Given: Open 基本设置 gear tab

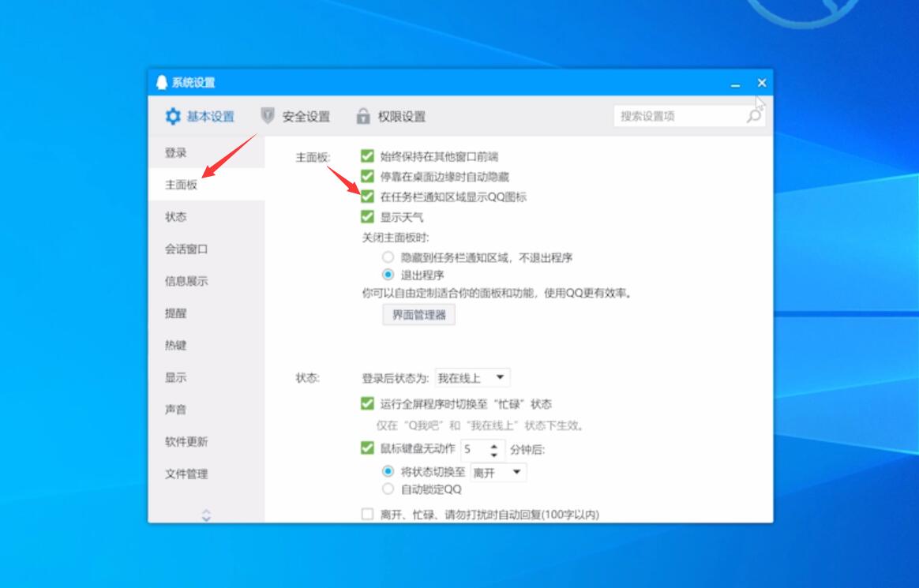Looking at the screenshot, I should (x=199, y=116).
